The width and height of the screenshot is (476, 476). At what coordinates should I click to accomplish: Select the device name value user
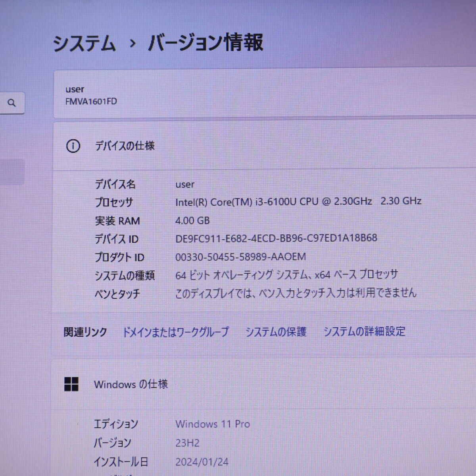[185, 184]
